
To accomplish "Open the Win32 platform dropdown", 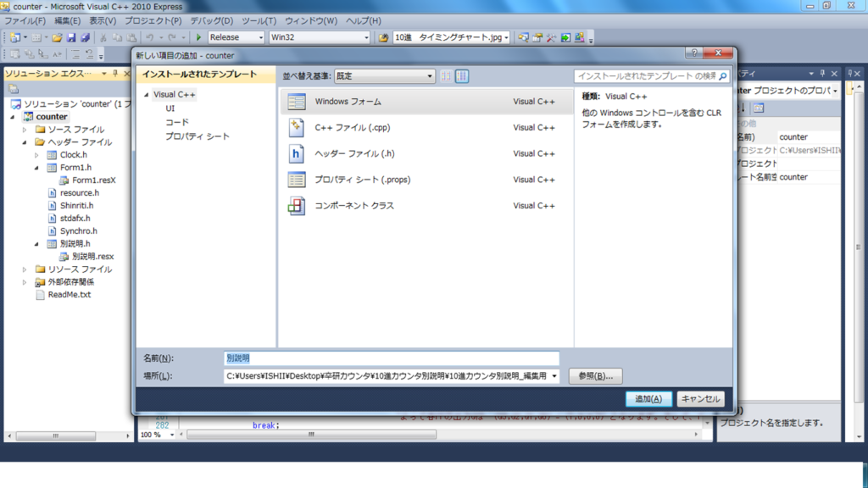I will point(366,37).
